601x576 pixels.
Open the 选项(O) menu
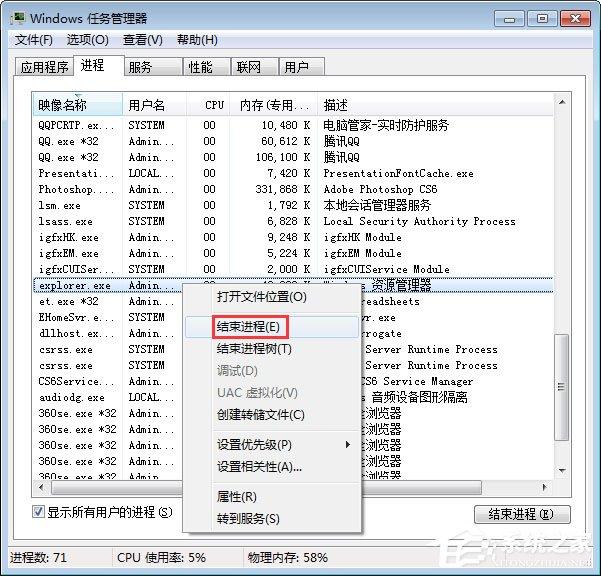[87, 40]
